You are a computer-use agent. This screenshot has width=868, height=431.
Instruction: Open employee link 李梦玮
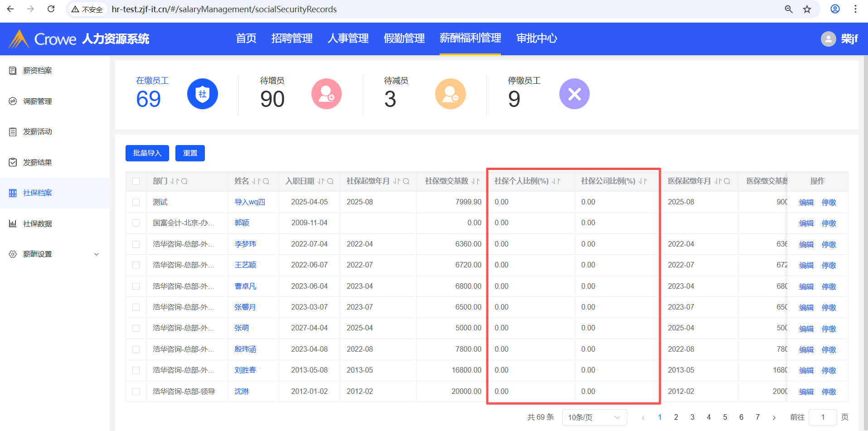pos(245,244)
